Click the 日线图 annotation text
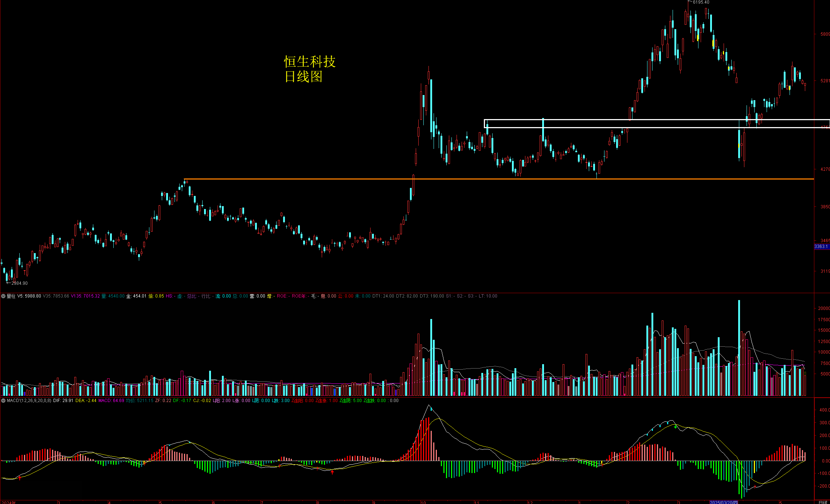Screen dimensions: 830x504 303,76
